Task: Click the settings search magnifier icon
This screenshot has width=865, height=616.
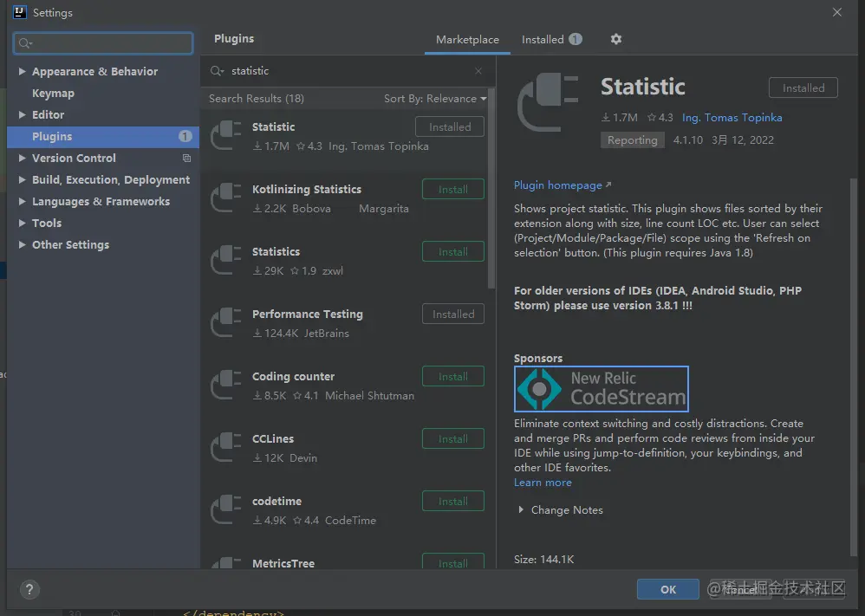Action: tap(25, 43)
